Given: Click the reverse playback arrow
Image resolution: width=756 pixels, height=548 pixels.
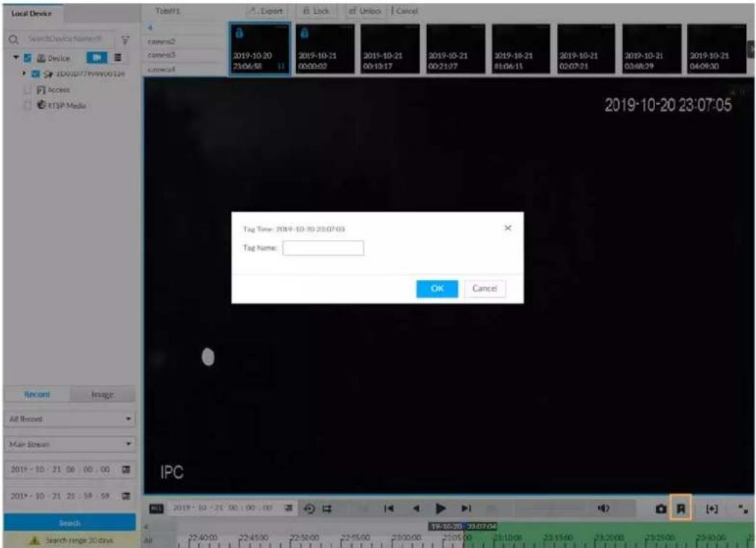Looking at the screenshot, I should tap(416, 508).
